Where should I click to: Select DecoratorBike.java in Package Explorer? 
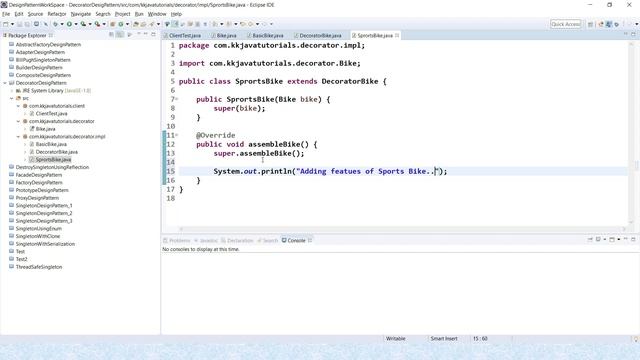coord(56,152)
